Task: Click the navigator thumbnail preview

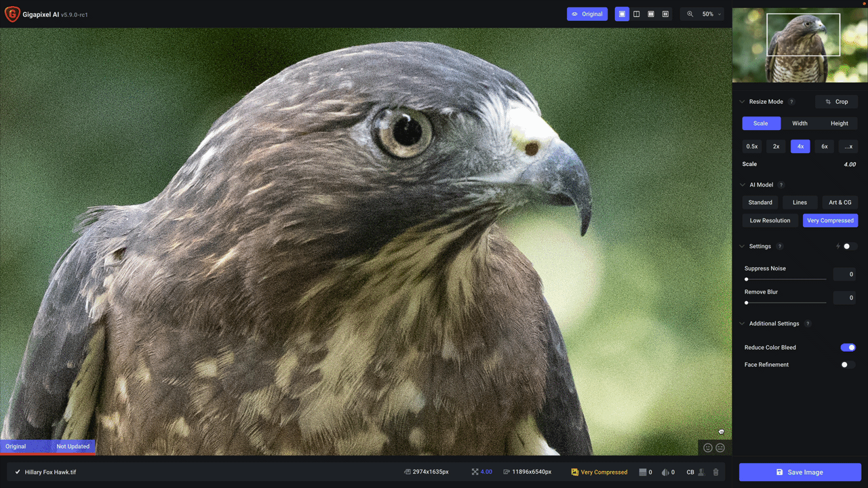Action: tap(800, 45)
